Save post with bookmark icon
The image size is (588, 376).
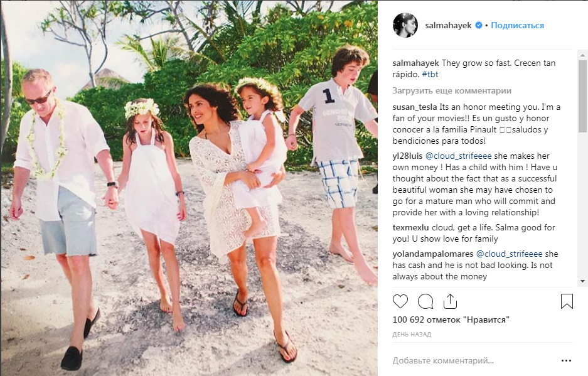(x=567, y=301)
